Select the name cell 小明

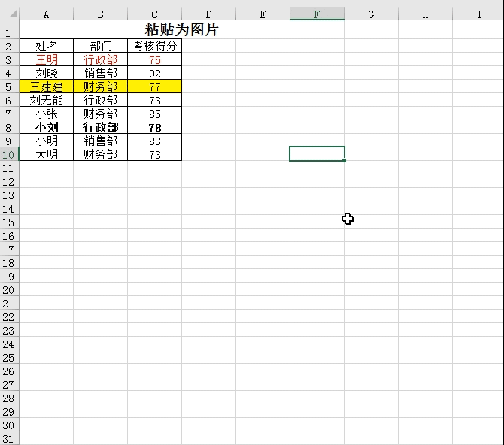pyautogui.click(x=47, y=141)
